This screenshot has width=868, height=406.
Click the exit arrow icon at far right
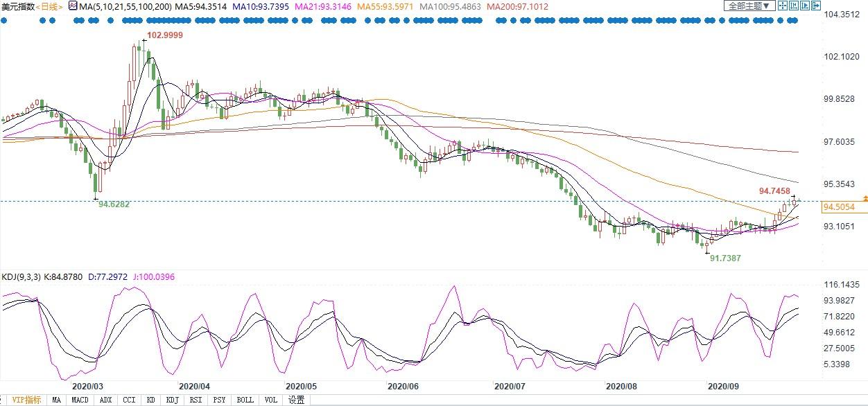(x=816, y=6)
